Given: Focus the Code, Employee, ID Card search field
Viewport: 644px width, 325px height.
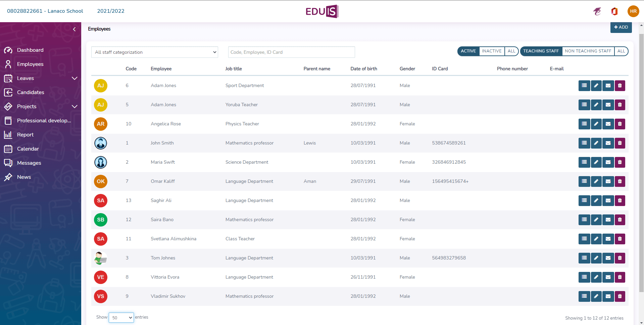Looking at the screenshot, I should coord(291,52).
